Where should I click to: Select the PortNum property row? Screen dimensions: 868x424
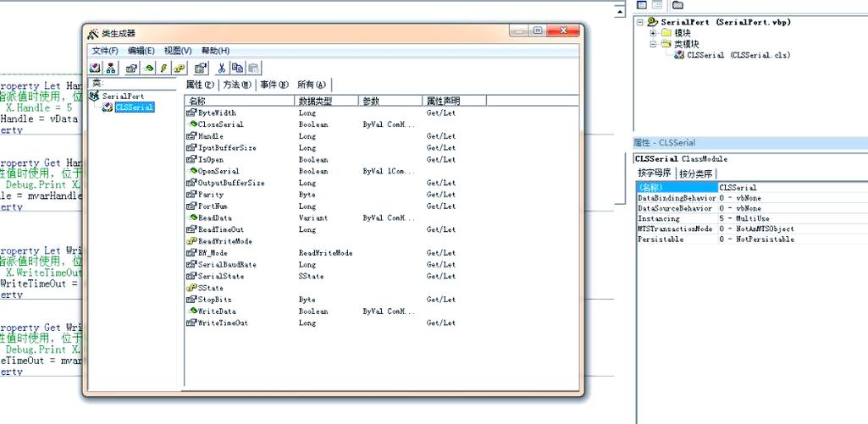click(x=381, y=206)
